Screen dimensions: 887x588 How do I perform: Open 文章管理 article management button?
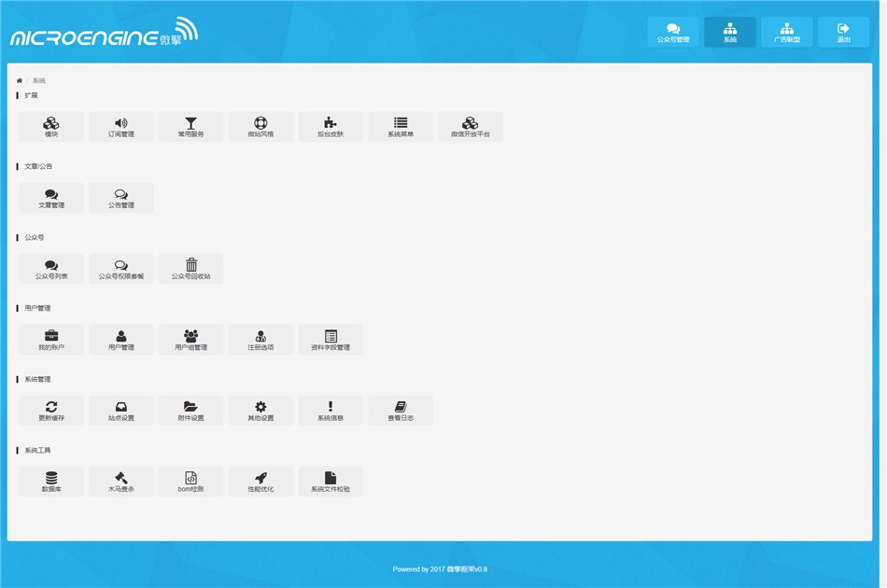[x=51, y=198]
